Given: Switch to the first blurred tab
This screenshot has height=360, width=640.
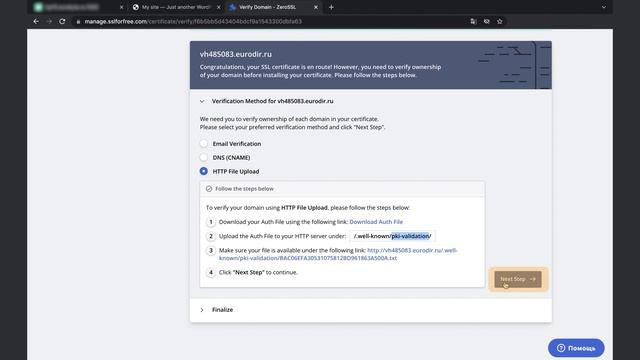Looking at the screenshot, I should (x=78, y=7).
